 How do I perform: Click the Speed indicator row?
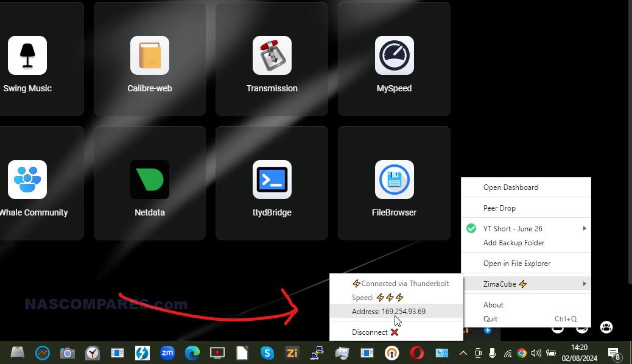pos(396,298)
